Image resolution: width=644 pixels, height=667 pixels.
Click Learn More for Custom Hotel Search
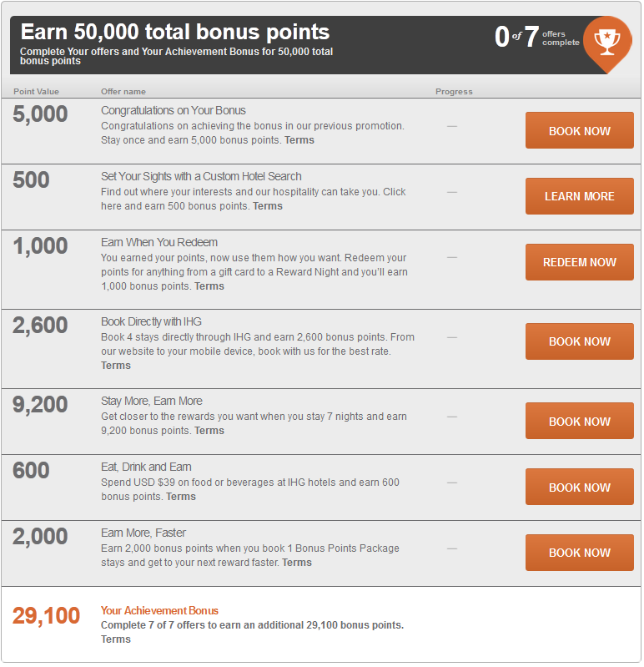pyautogui.click(x=580, y=196)
